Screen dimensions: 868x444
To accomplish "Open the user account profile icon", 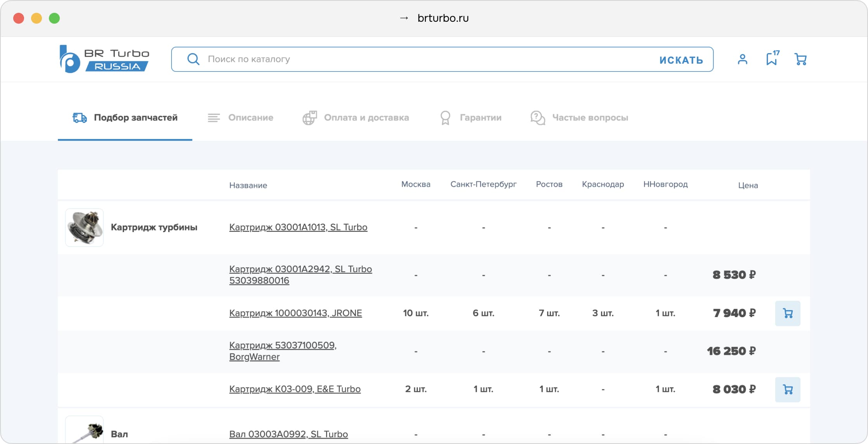I will pyautogui.click(x=742, y=59).
